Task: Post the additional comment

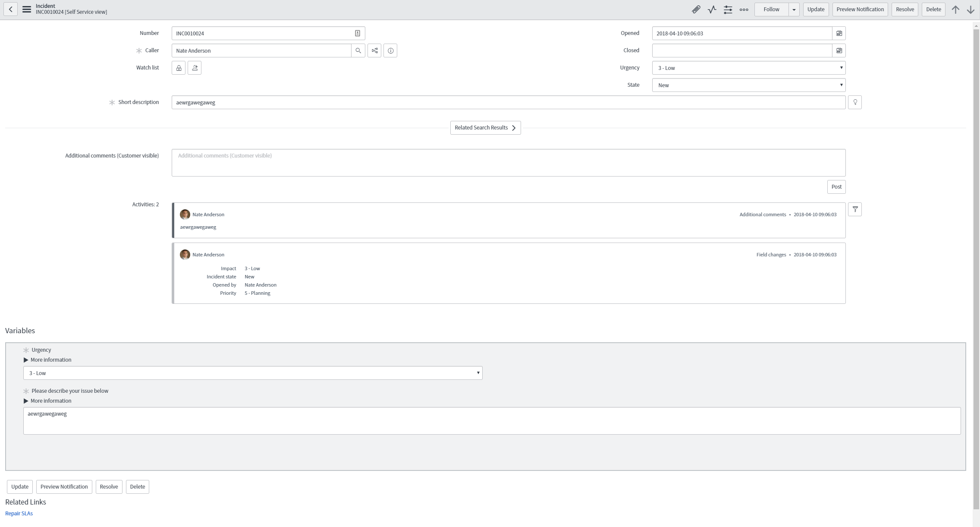Action: tap(836, 187)
